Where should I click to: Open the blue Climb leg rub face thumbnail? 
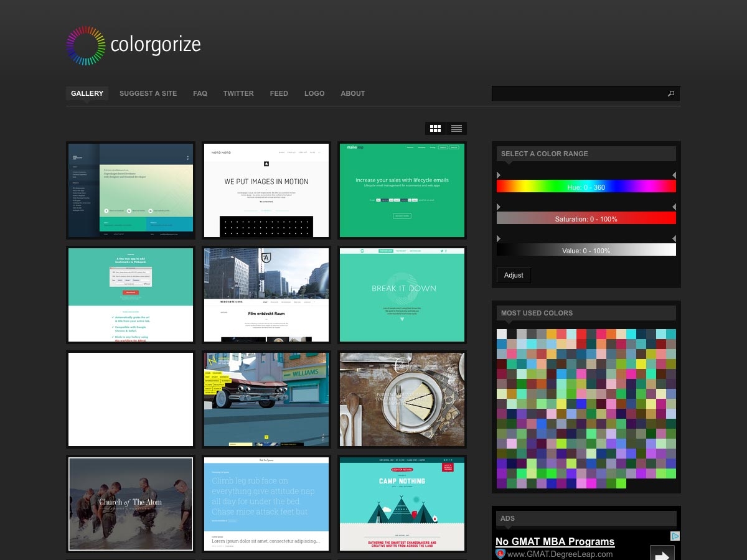(266, 504)
